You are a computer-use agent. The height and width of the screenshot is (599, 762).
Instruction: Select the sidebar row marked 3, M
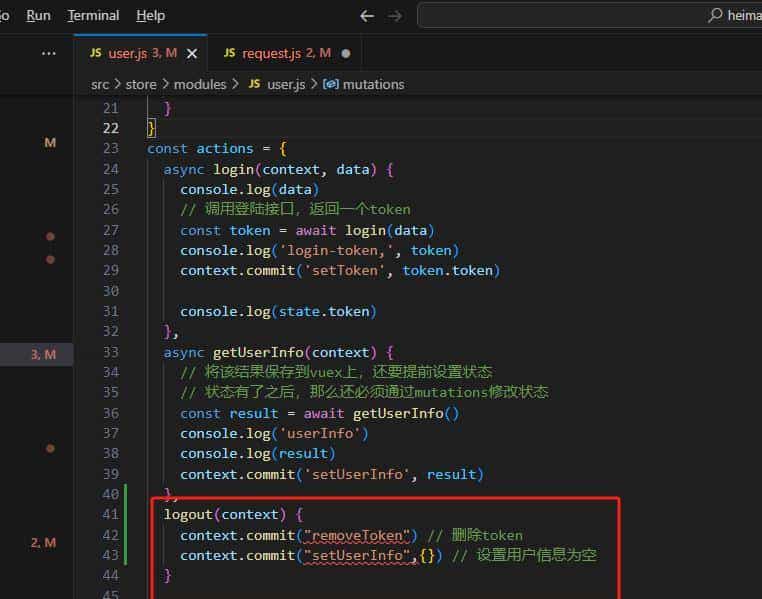pyautogui.click(x=37, y=354)
